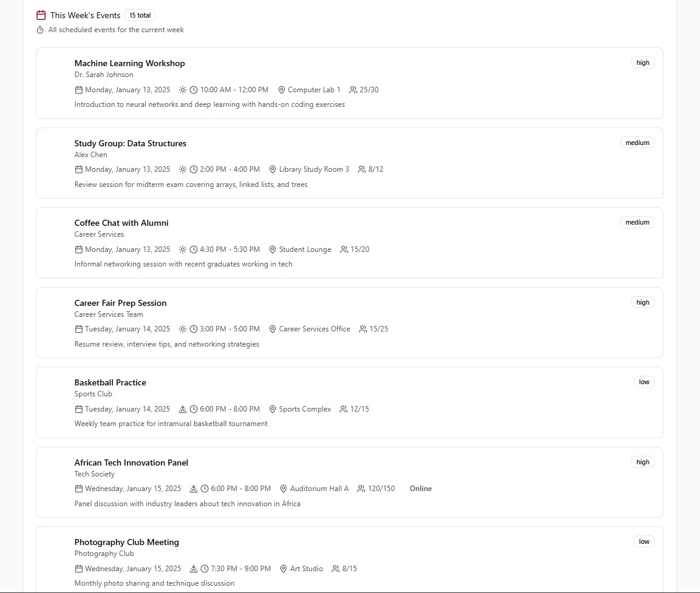This screenshot has width=700, height=593.
Task: Click the attendees icon beside 25/30
Action: click(x=353, y=90)
